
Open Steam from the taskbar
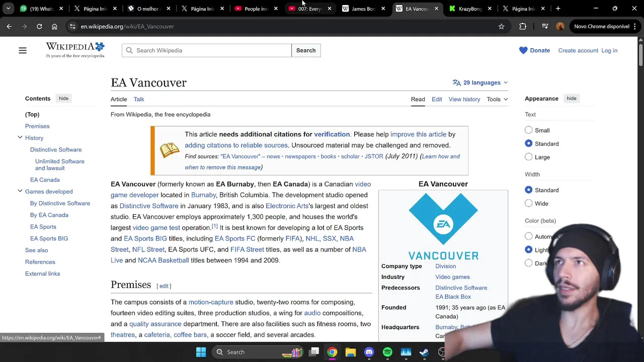pos(424,352)
